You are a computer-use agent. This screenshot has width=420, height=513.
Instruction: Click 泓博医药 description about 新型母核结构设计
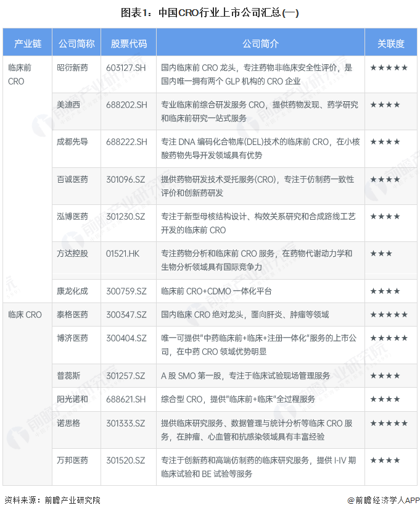(258, 223)
